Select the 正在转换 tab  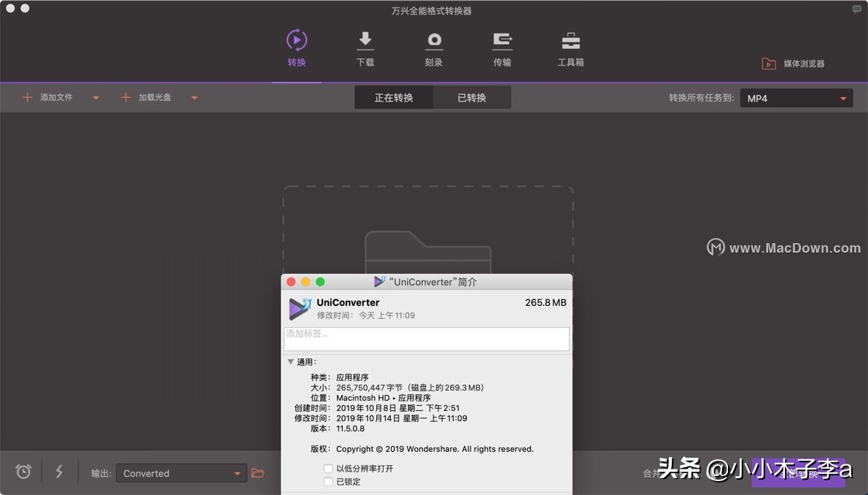pyautogui.click(x=393, y=96)
